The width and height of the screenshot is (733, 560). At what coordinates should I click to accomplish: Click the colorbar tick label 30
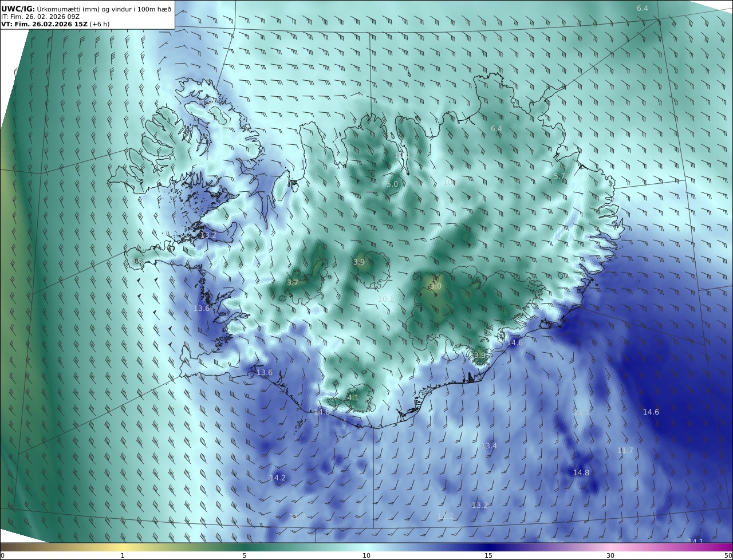610,555
